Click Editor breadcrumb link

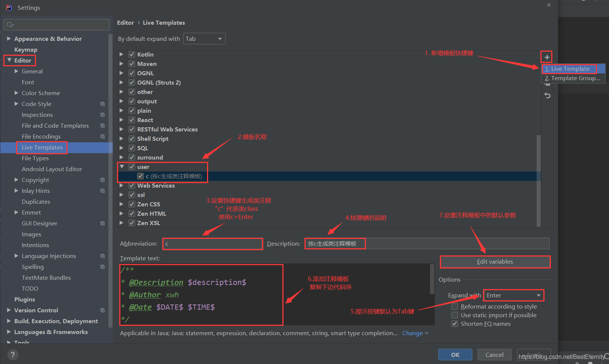pyautogui.click(x=126, y=23)
